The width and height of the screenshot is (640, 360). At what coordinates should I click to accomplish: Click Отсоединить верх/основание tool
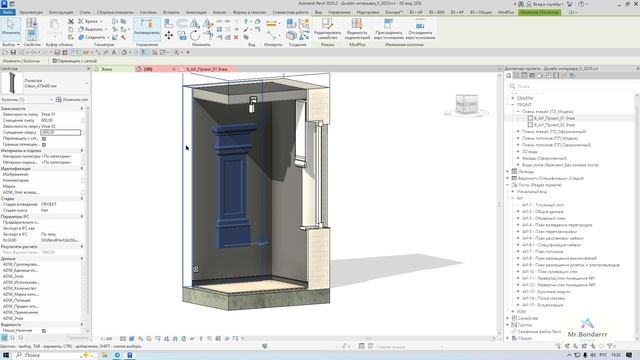tap(420, 29)
